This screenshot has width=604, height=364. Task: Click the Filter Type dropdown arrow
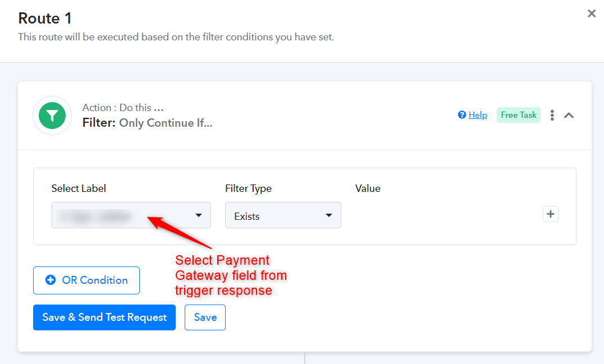click(328, 215)
